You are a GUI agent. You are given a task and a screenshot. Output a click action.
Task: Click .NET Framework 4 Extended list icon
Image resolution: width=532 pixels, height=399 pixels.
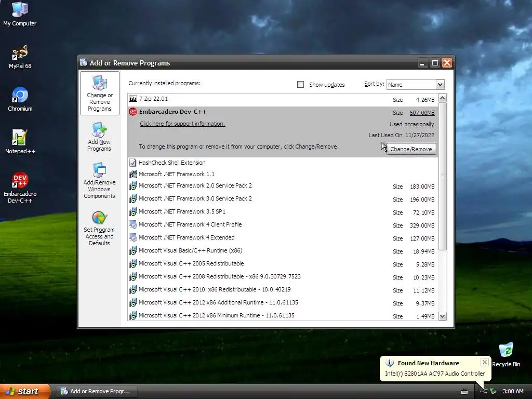tap(133, 237)
